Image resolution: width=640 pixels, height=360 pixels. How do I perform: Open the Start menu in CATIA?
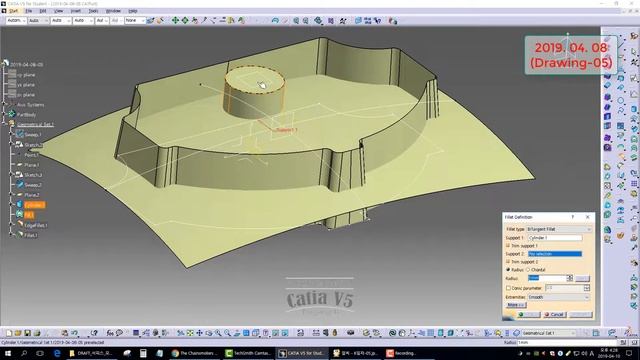13,11
